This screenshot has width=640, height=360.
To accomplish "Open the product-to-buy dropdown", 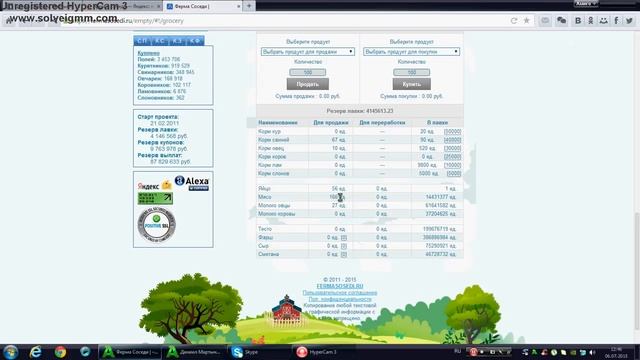I will [x=411, y=52].
